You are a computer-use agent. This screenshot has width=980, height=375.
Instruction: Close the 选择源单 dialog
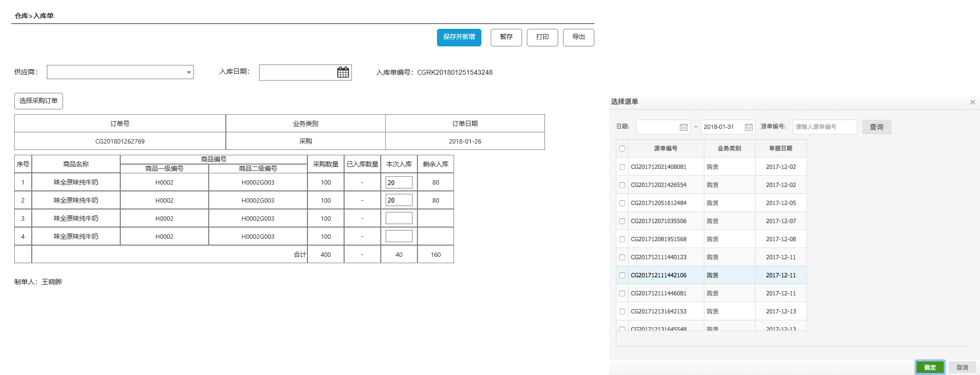(973, 102)
